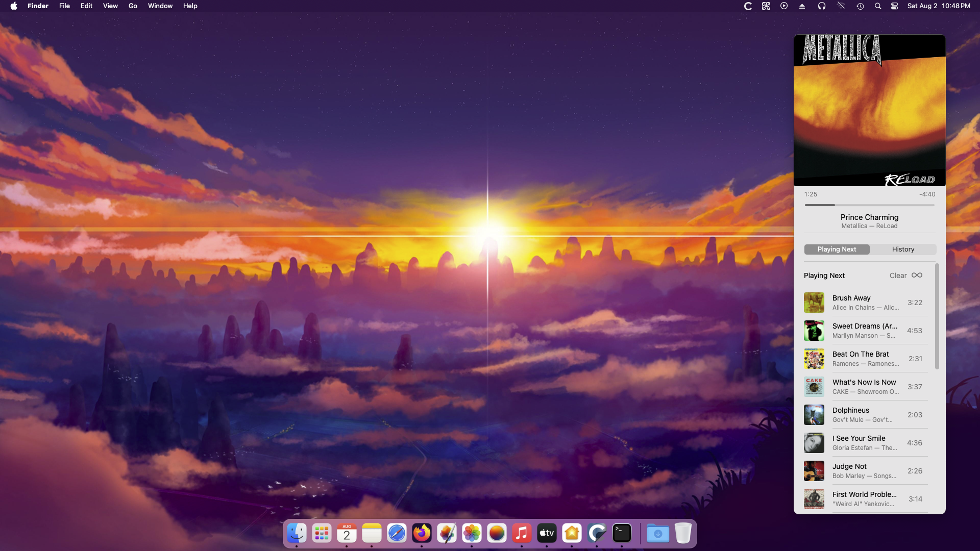Viewport: 980px width, 551px height.
Task: Open the Apple menu
Action: tap(14, 6)
